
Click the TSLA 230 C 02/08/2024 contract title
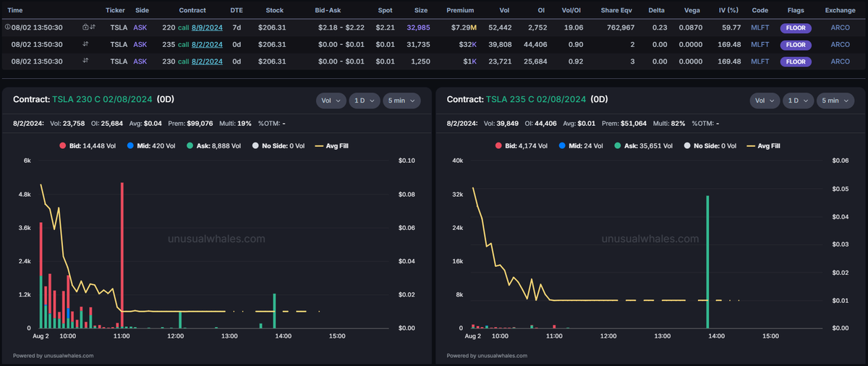[102, 99]
